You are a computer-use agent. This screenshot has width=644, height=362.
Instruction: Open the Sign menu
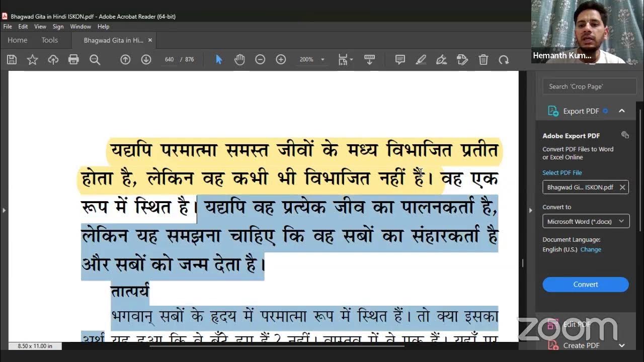tap(58, 27)
